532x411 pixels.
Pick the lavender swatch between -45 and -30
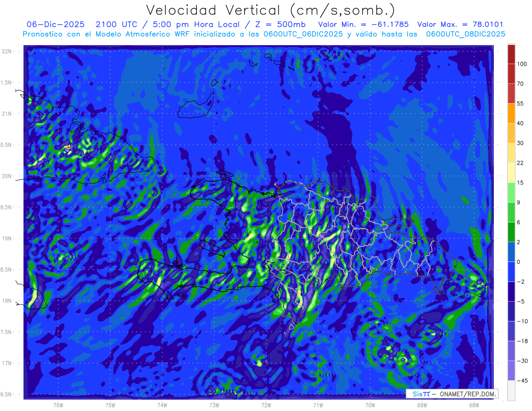pyautogui.click(x=511, y=370)
